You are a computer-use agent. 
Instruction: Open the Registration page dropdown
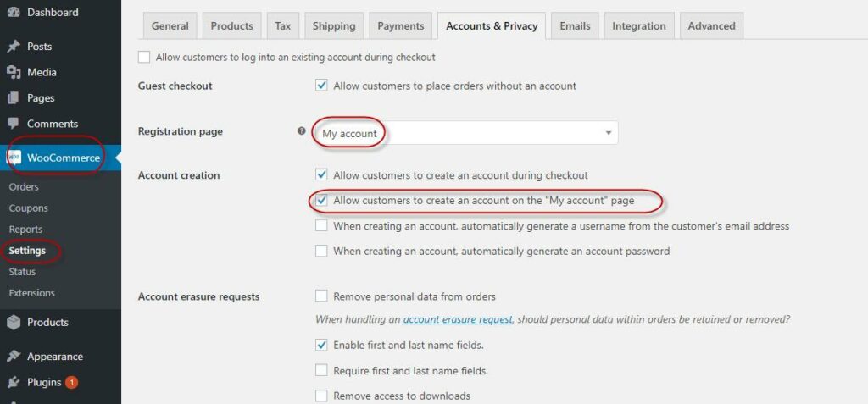point(465,133)
